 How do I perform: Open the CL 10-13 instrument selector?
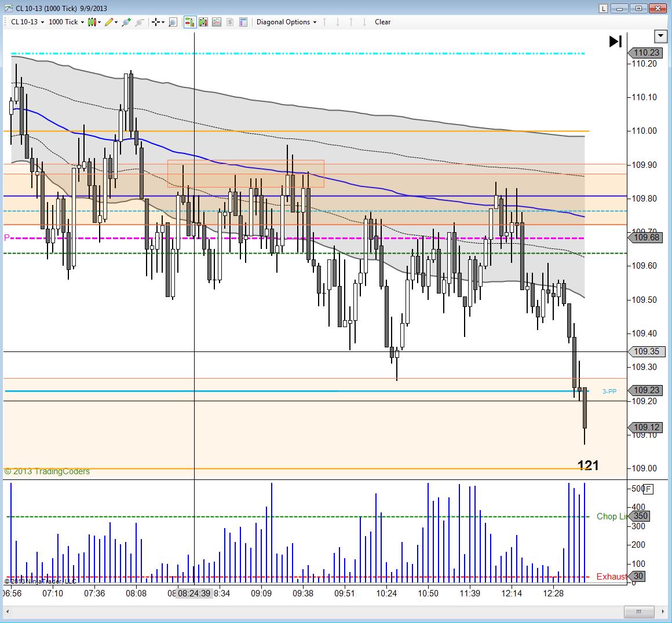click(27, 22)
